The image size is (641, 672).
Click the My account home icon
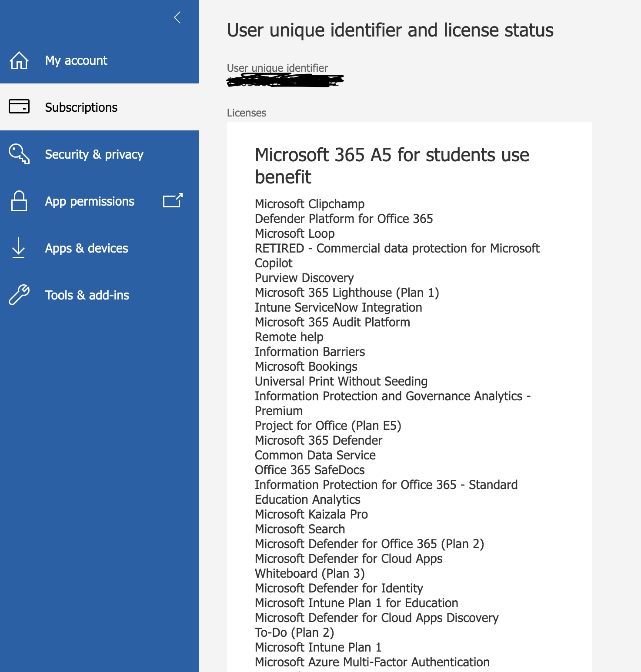[x=18, y=61]
